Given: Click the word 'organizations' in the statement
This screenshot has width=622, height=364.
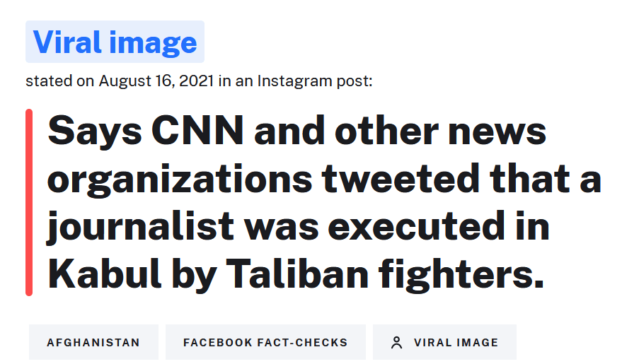Looking at the screenshot, I should tap(180, 180).
